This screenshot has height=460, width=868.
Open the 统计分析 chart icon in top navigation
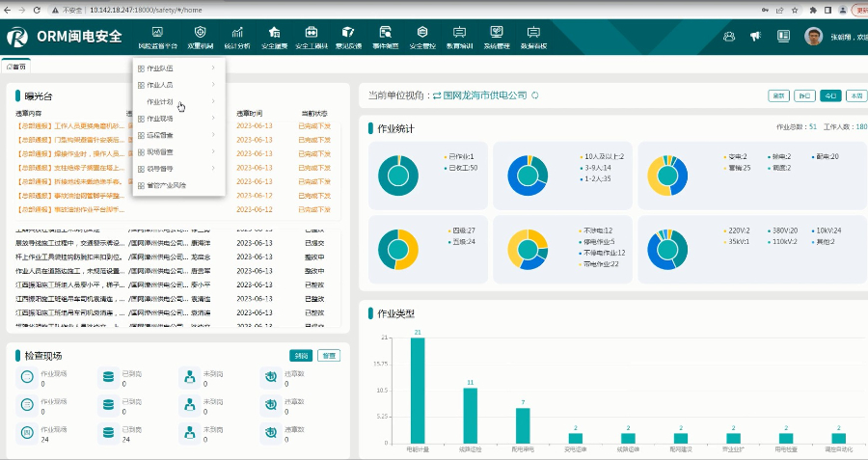236,34
